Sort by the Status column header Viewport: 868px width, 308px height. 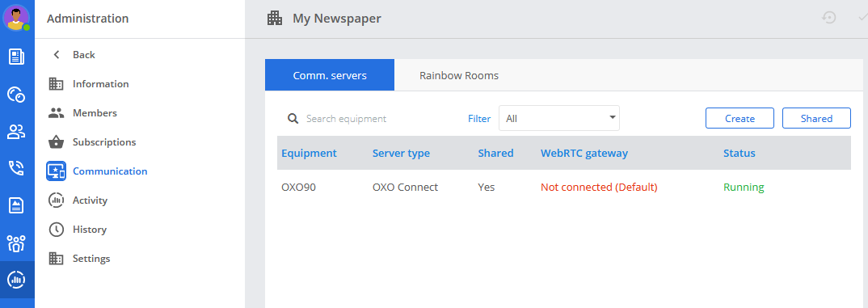click(x=739, y=154)
